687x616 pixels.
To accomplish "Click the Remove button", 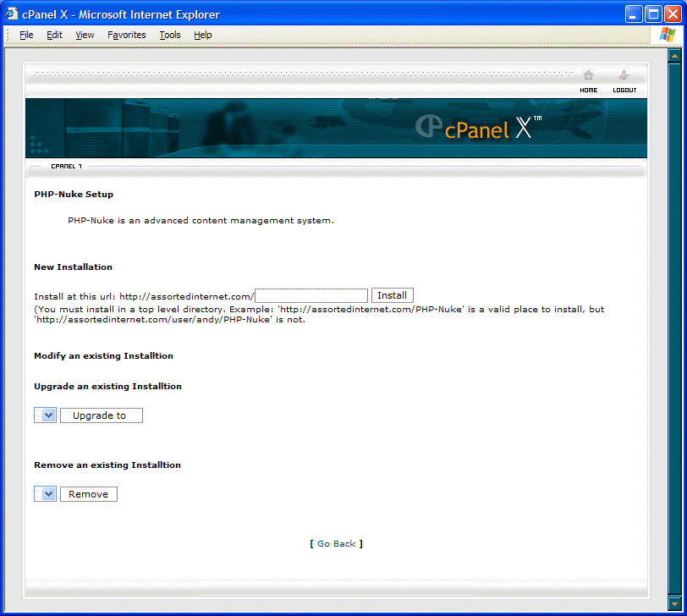I will click(89, 494).
